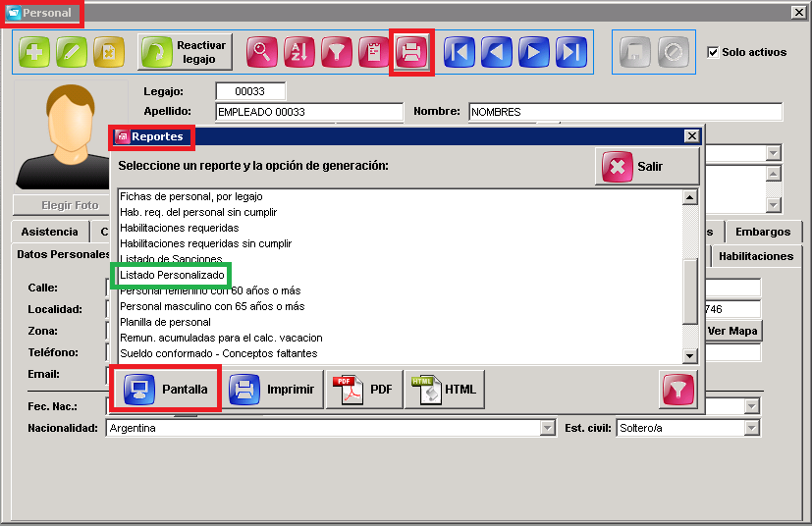This screenshot has height=526, width=812.
Task: Open the magnifier search icon
Action: tap(261, 52)
